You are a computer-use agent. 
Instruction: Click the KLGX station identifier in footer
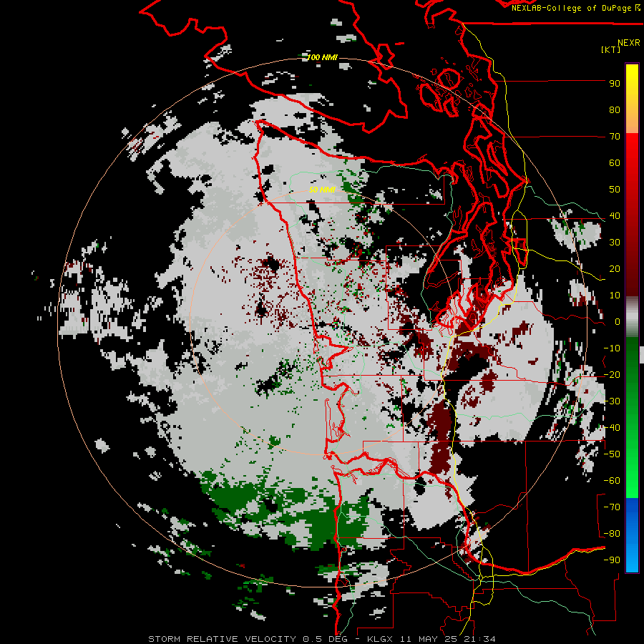[x=380, y=639]
